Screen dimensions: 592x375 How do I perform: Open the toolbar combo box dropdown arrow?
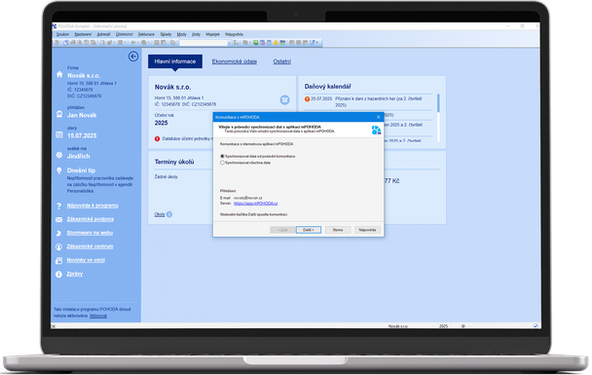229,43
